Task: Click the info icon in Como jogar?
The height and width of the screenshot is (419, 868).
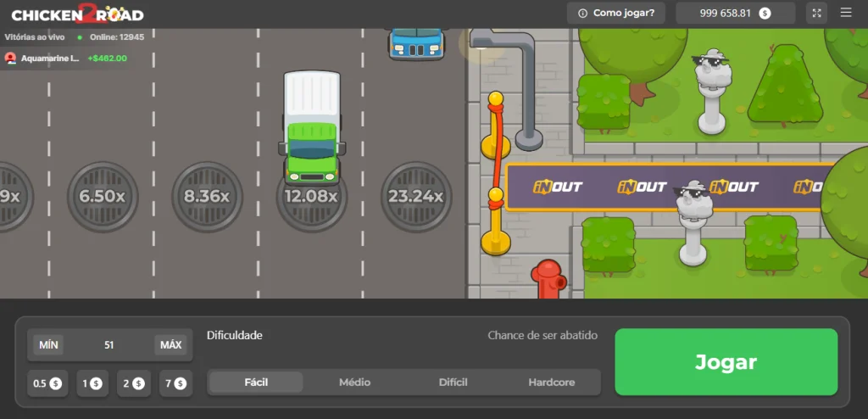Action: coord(582,14)
